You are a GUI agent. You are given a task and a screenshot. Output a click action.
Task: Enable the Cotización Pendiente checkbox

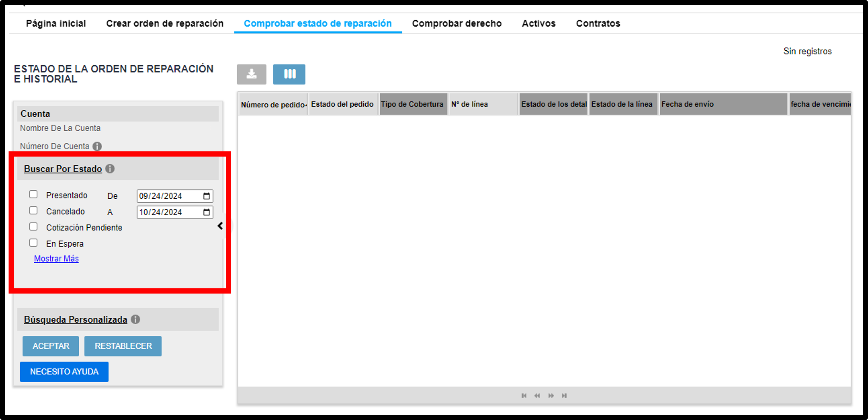point(33,227)
